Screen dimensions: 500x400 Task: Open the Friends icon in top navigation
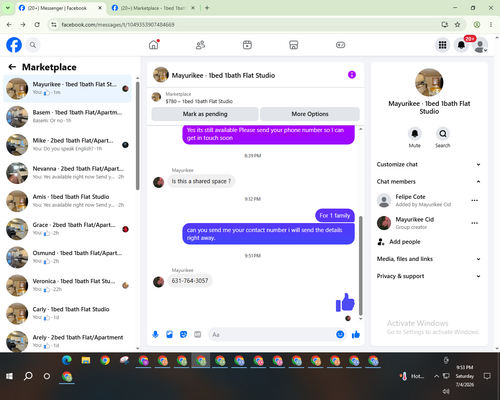pos(200,45)
